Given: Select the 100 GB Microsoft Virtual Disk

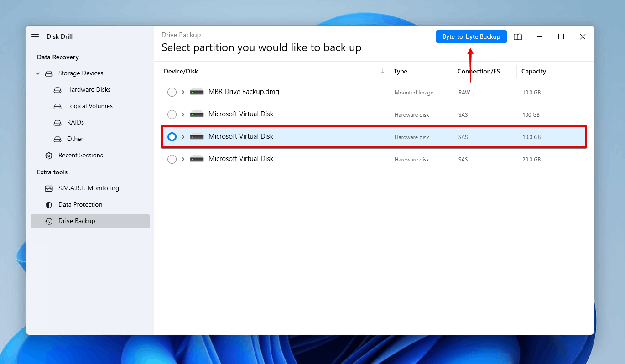Looking at the screenshot, I should point(172,114).
